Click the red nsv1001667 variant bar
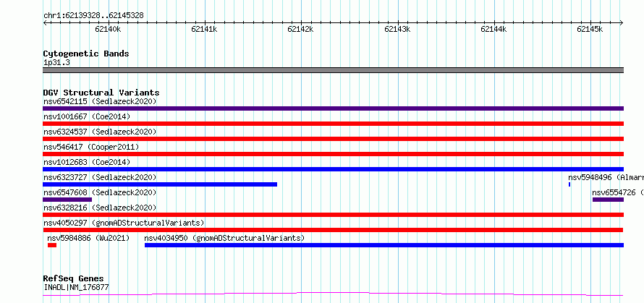Screen dimensions: 644x303 (x=333, y=124)
